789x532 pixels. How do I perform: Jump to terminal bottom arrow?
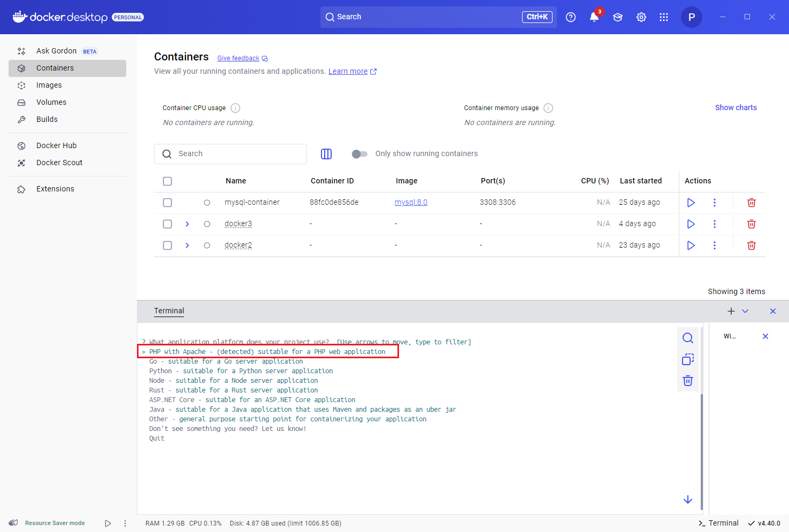click(x=688, y=499)
